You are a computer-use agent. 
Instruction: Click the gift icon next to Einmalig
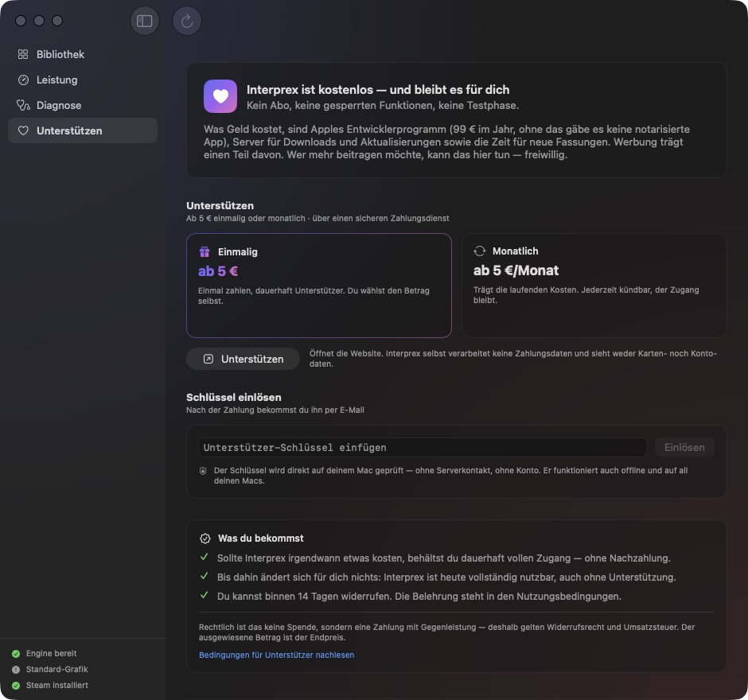coord(205,252)
